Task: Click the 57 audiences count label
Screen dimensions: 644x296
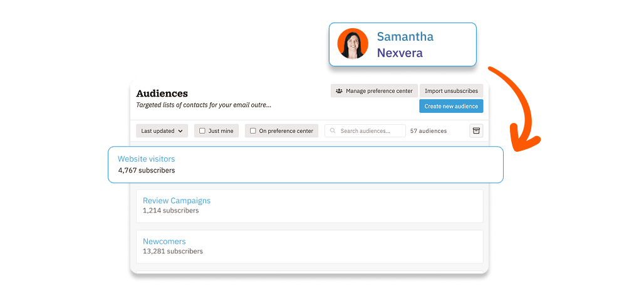Action: click(428, 131)
